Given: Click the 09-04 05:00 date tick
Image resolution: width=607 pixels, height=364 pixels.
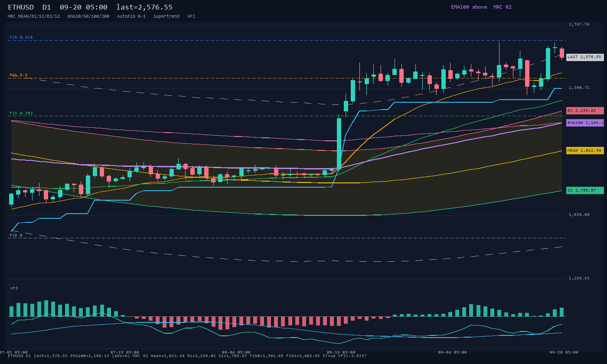Looking at the screenshot, I should click(x=452, y=353).
